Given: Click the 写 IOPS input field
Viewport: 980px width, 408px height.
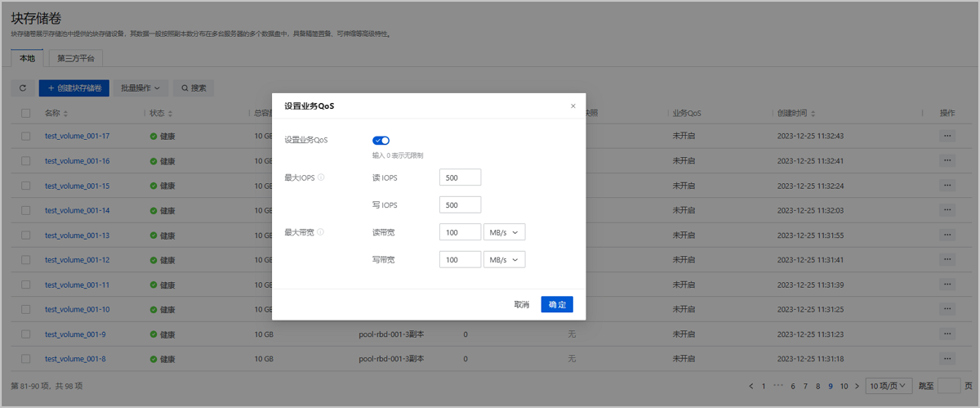Looking at the screenshot, I should [x=460, y=204].
